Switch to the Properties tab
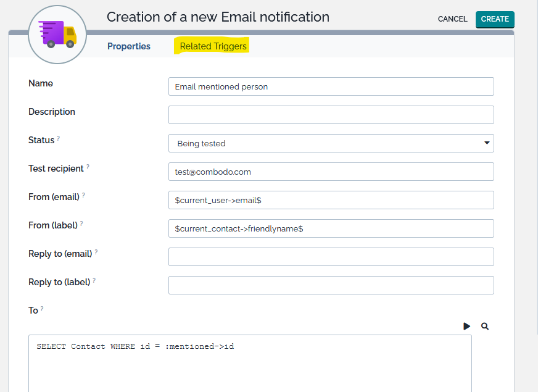This screenshot has width=538, height=392. tap(129, 46)
